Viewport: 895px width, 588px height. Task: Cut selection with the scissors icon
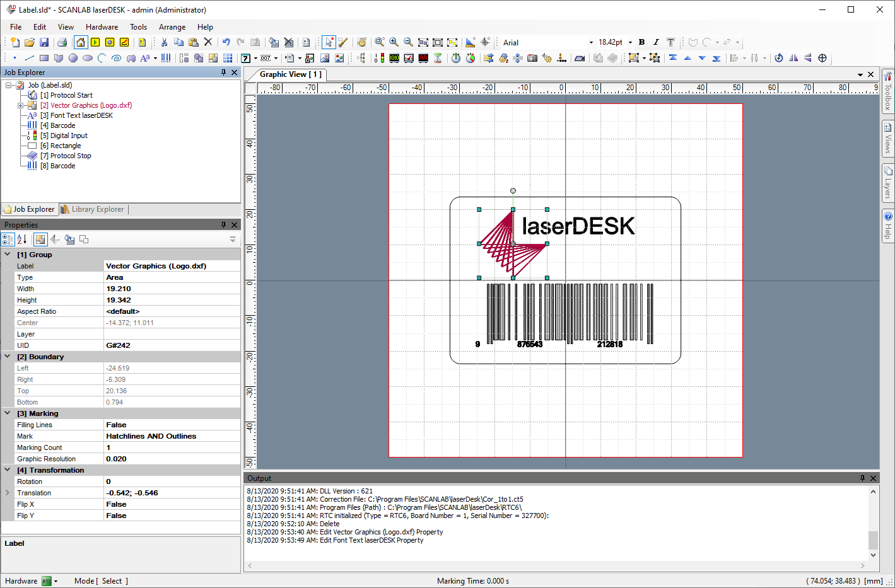coord(164,42)
